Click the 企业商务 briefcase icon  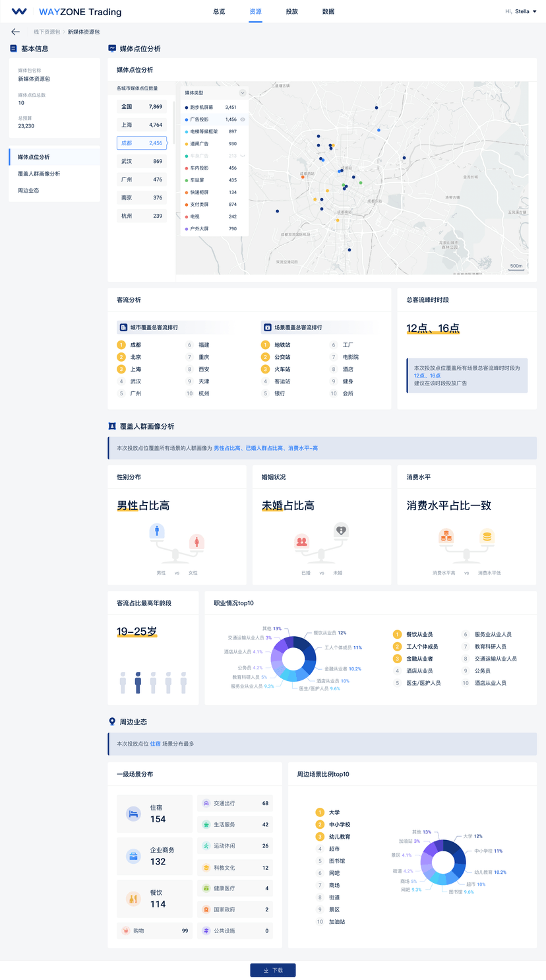[133, 856]
